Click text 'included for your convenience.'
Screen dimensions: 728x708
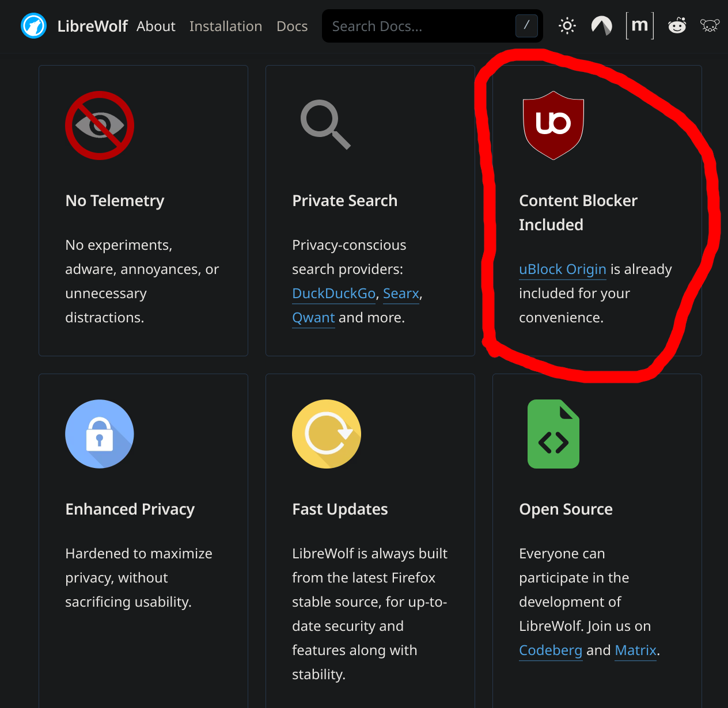(x=575, y=306)
